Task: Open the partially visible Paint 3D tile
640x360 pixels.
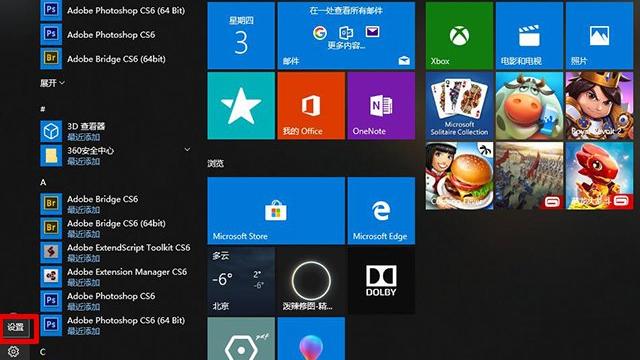Action: pos(311,339)
